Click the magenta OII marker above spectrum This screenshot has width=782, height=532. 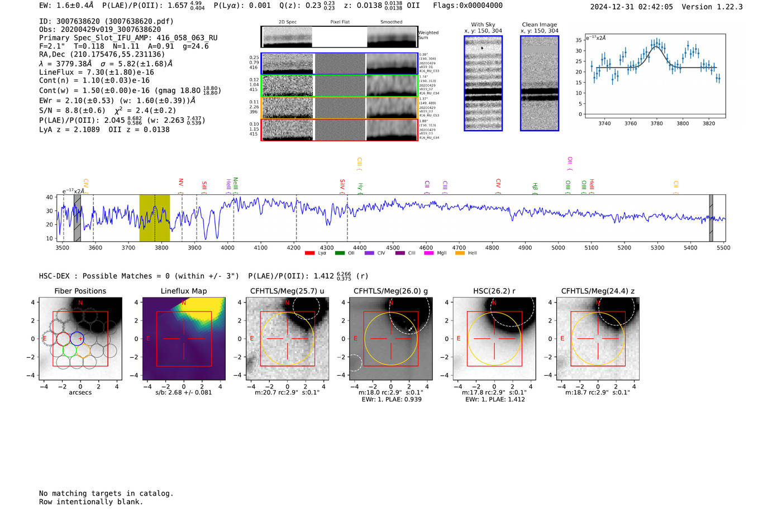click(x=570, y=163)
